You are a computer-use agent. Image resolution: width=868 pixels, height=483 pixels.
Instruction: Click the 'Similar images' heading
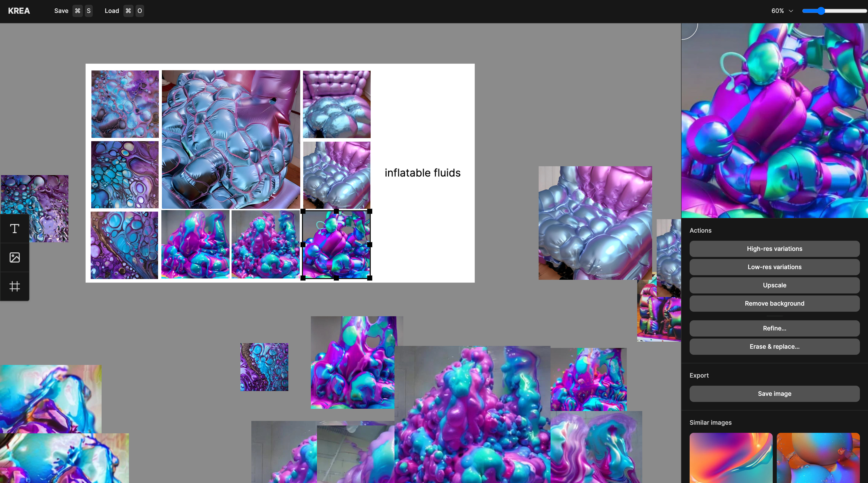(710, 422)
